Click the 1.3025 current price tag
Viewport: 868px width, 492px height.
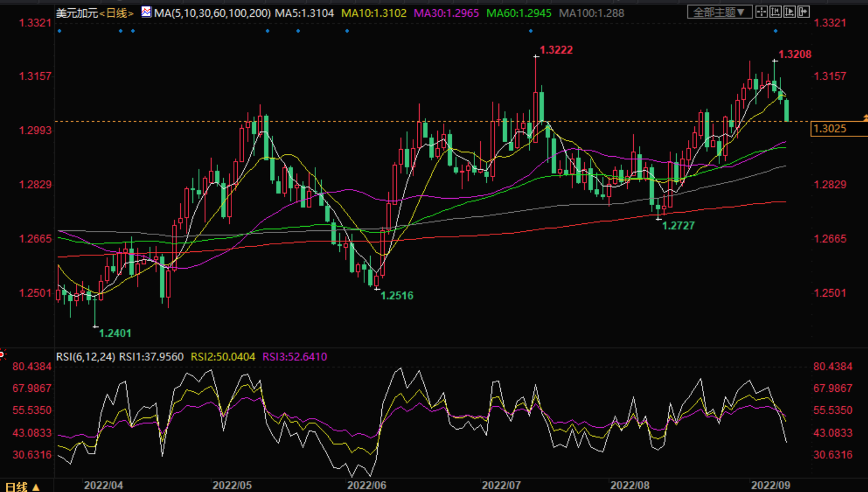[x=837, y=129]
